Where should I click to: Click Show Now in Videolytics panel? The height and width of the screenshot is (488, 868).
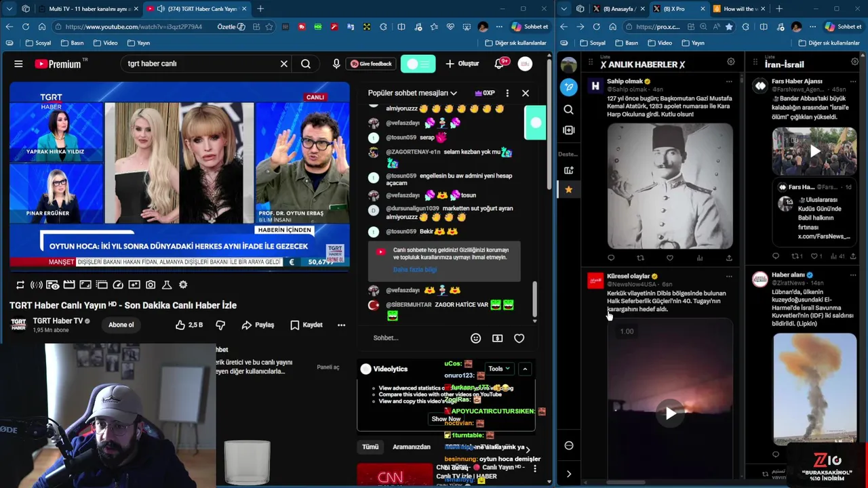pos(446,419)
